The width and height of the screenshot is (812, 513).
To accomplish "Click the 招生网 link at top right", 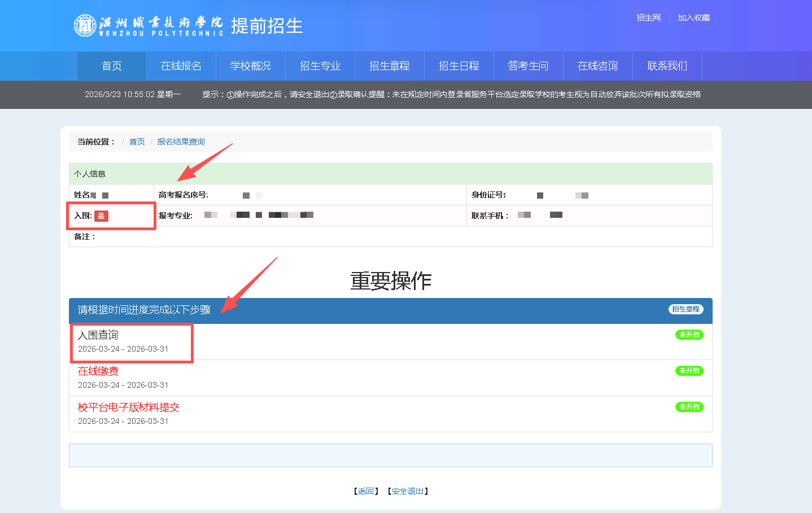I will (x=648, y=18).
